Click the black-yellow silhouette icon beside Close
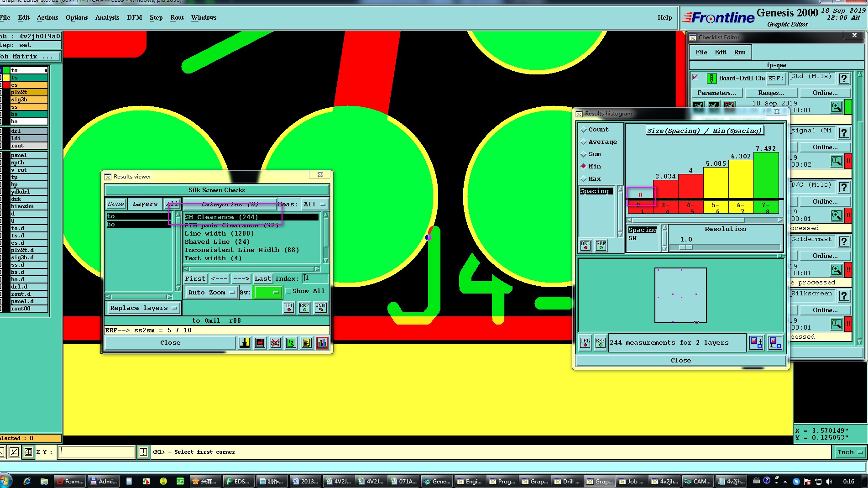Viewport: 868px width, 488px height. (245, 343)
